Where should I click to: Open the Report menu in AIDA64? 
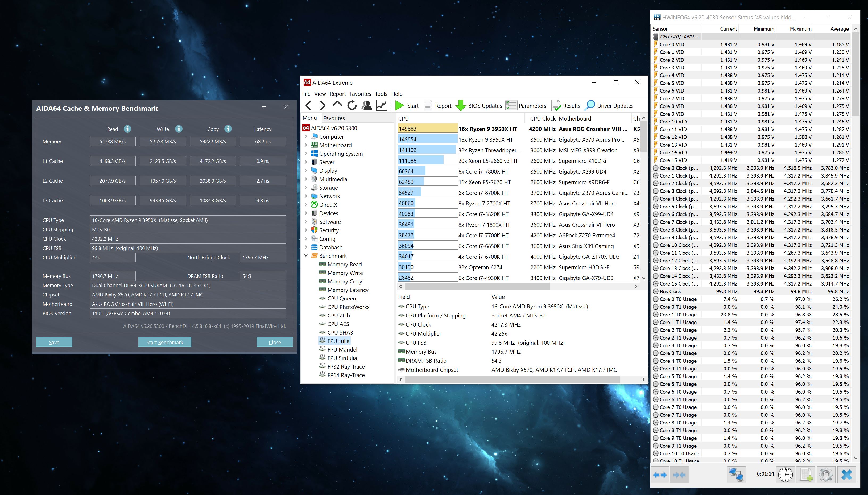click(x=337, y=94)
